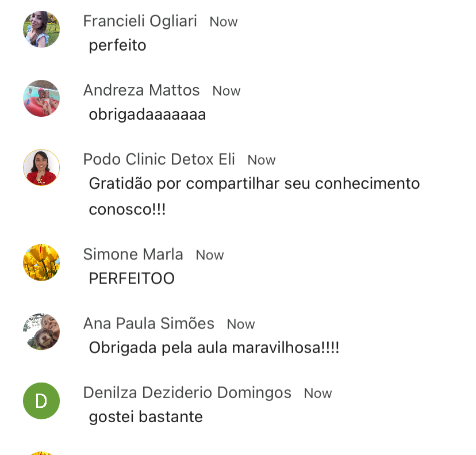Click the 'PERFEITOO' comment message
This screenshot has width=476, height=455.
click(x=132, y=278)
